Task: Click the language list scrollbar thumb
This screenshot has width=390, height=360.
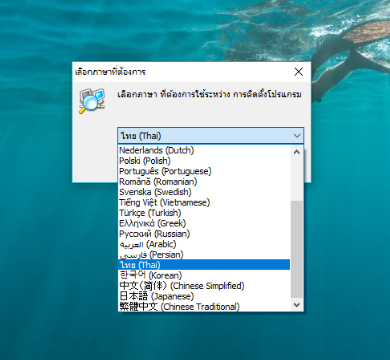Action: [x=297, y=249]
